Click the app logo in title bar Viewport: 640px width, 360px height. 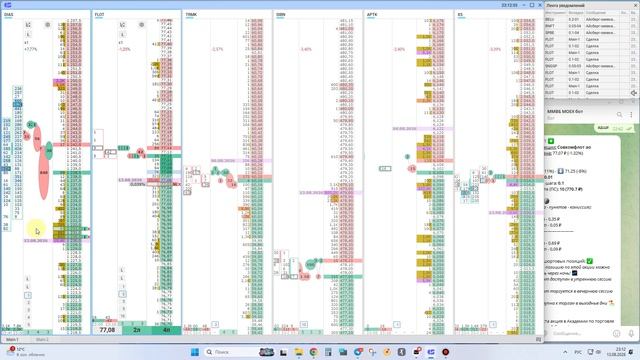[x=7, y=5]
